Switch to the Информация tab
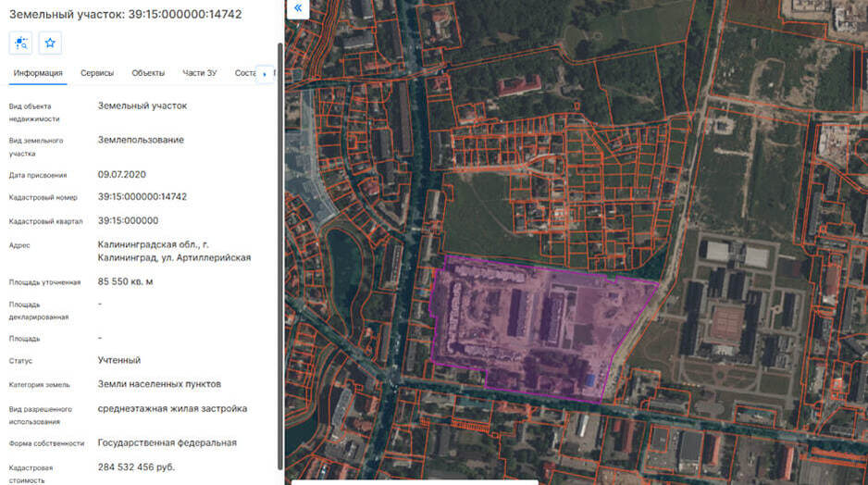The width and height of the screenshot is (868, 485). (x=38, y=73)
